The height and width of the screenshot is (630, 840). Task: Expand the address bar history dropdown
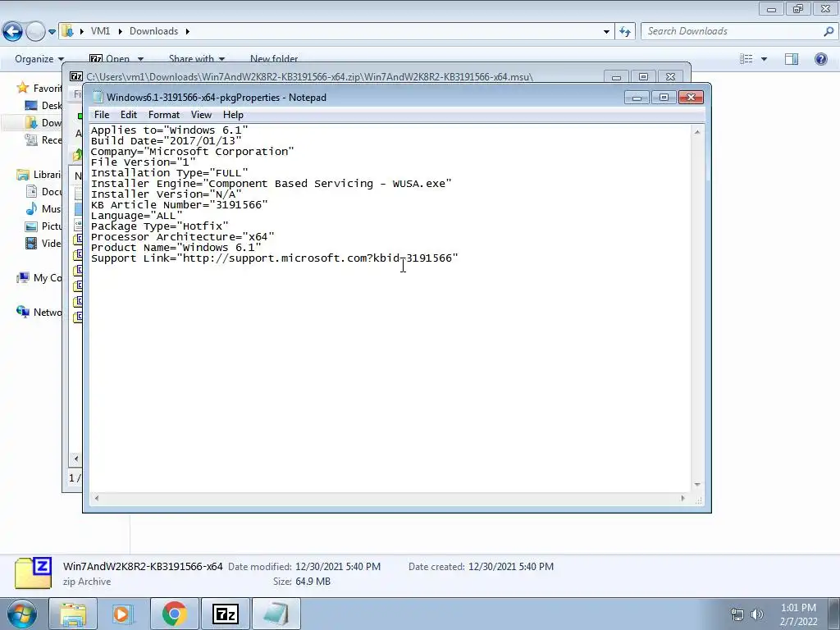pyautogui.click(x=606, y=32)
